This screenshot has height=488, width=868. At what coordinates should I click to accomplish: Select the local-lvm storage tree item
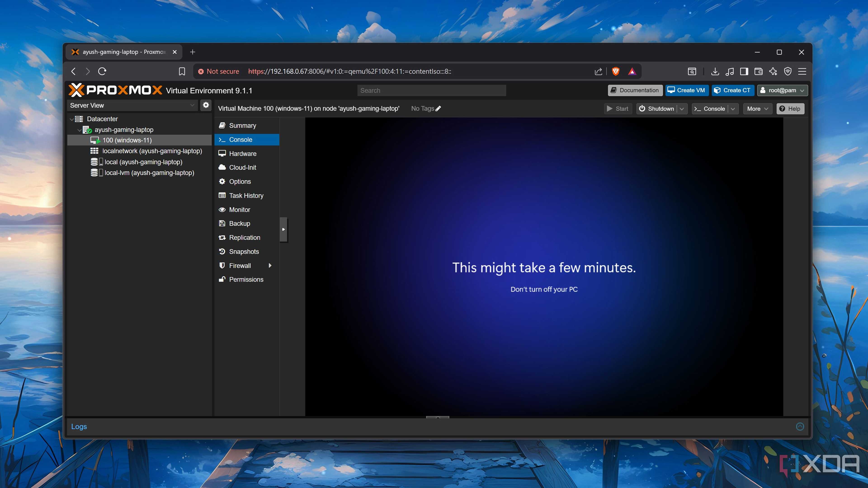coord(139,173)
